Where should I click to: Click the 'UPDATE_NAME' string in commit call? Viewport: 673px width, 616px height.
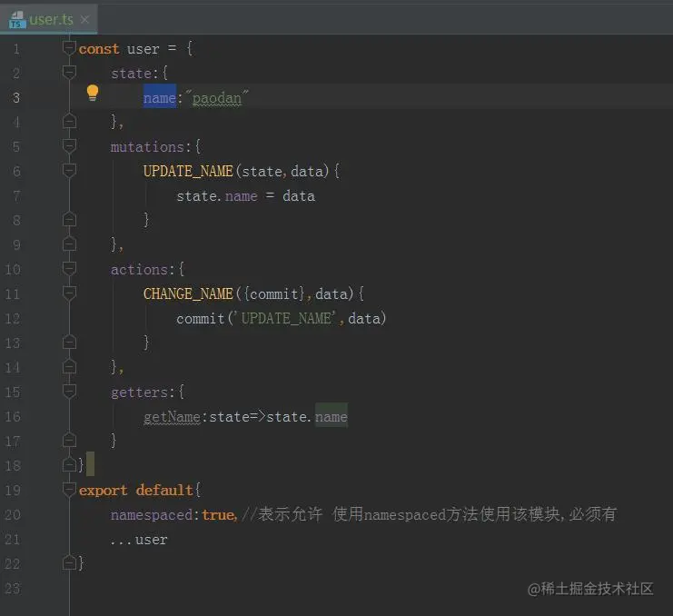point(286,319)
